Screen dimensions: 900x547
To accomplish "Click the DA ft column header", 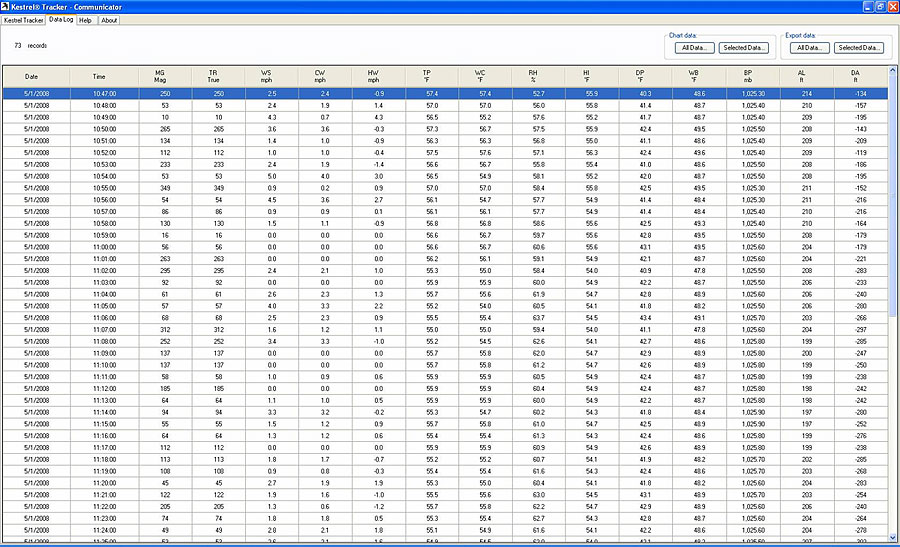I will pyautogui.click(x=860, y=76).
